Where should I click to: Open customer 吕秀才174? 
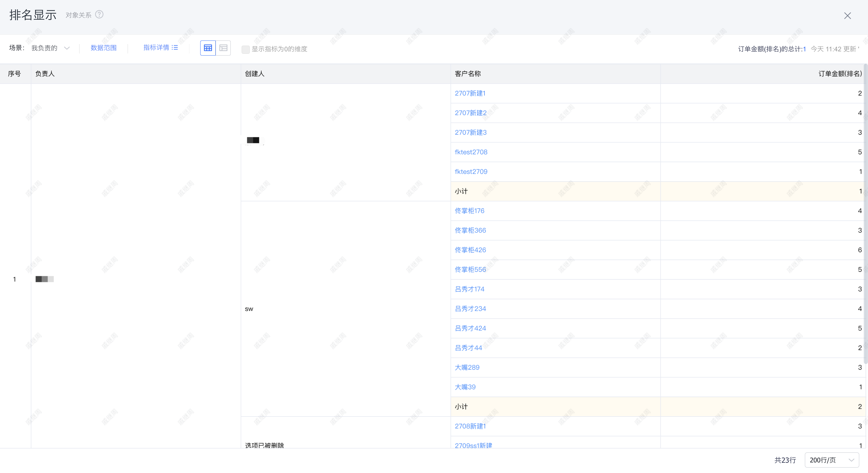tap(469, 289)
